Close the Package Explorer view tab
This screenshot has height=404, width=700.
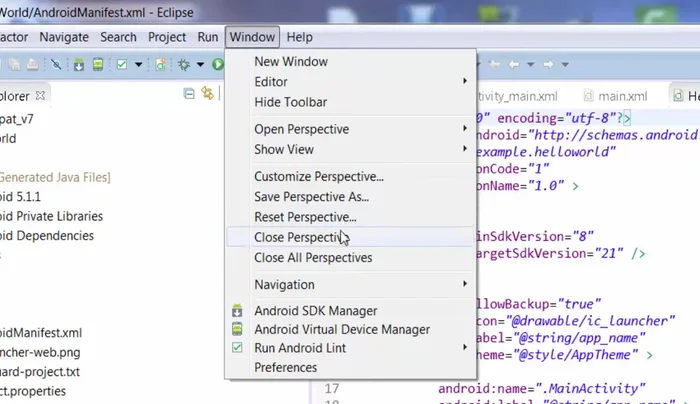pyautogui.click(x=40, y=96)
